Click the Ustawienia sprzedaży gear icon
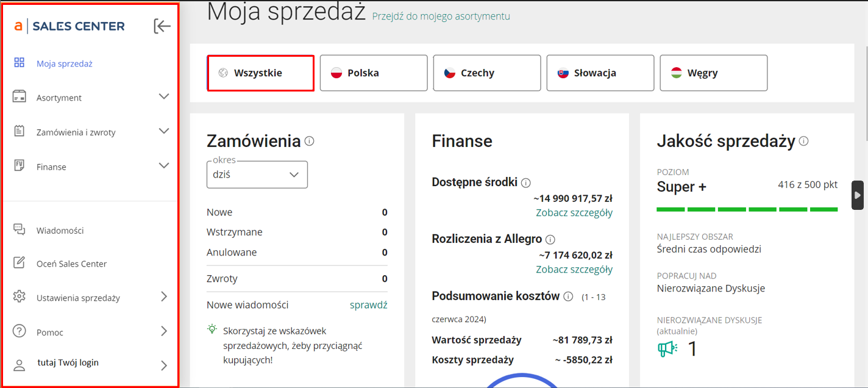Image resolution: width=868 pixels, height=388 pixels. coord(19,297)
